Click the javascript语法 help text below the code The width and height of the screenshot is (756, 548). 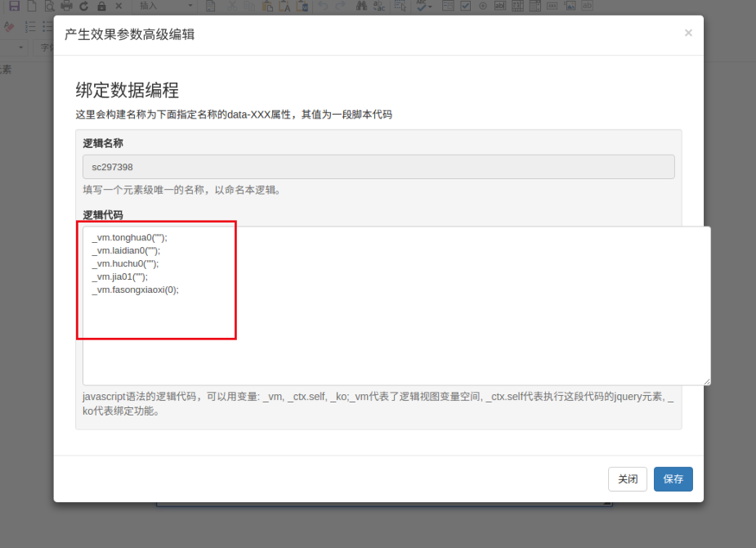tap(378, 404)
